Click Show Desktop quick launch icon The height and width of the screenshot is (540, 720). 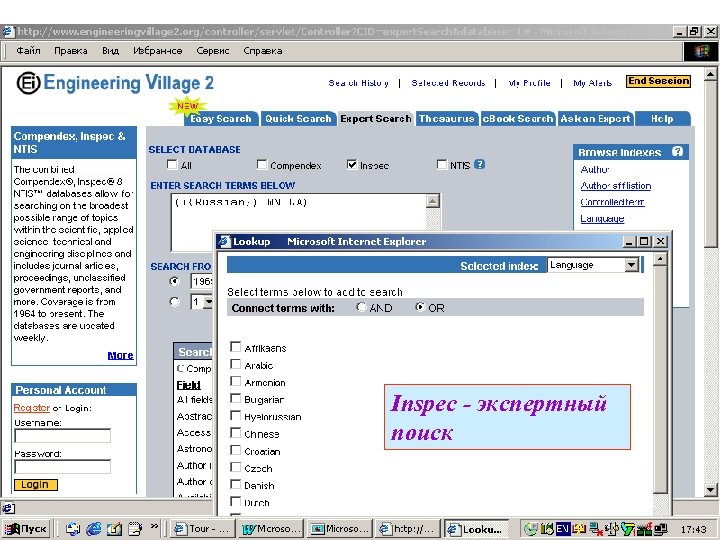click(114, 529)
